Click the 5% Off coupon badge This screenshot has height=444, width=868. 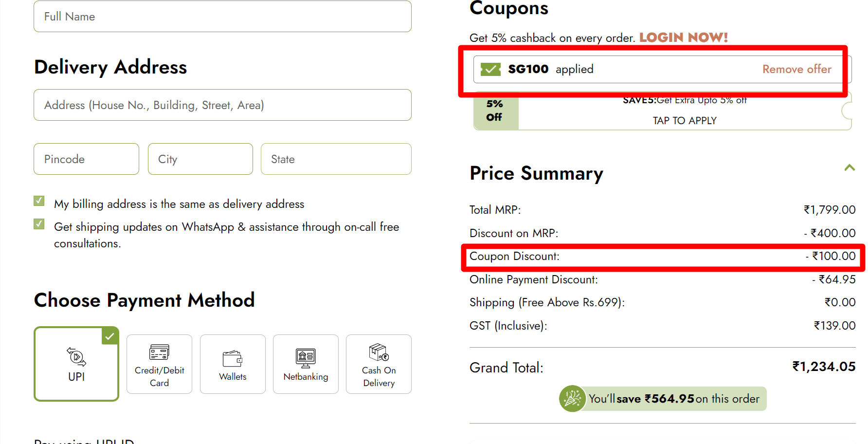click(x=495, y=111)
